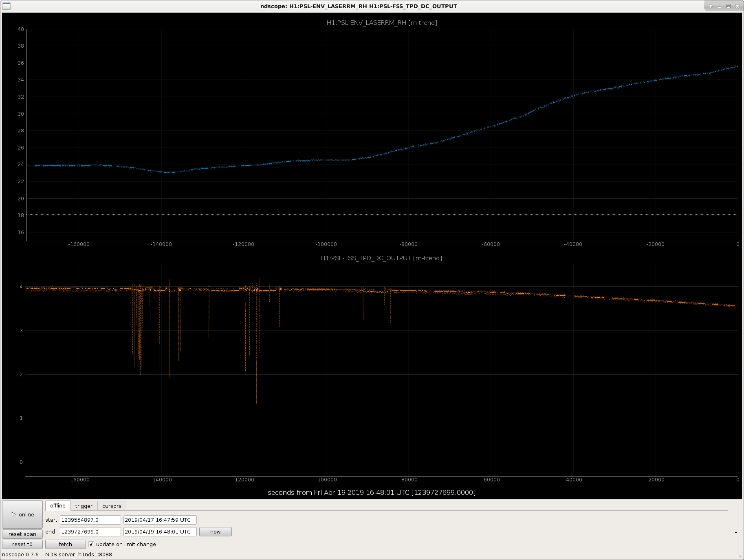The height and width of the screenshot is (560, 744).
Task: Expand the small arrow at bottom right
Action: click(736, 533)
